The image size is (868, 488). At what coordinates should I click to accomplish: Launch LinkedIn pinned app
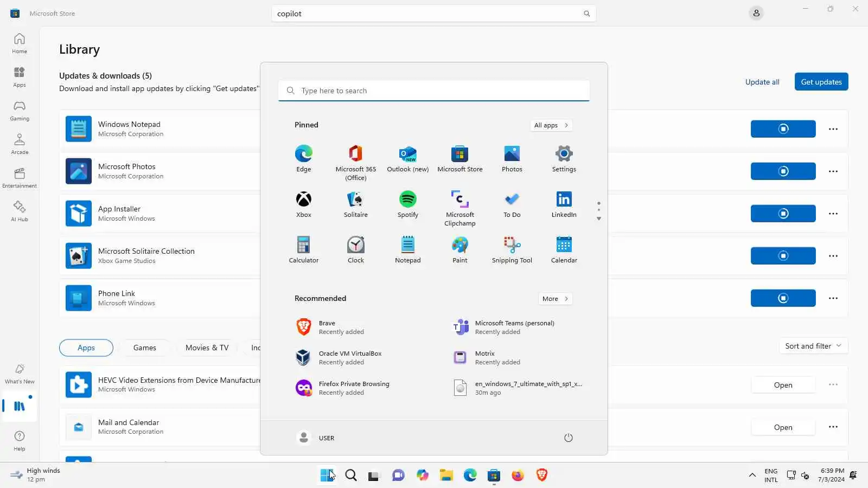[564, 204]
